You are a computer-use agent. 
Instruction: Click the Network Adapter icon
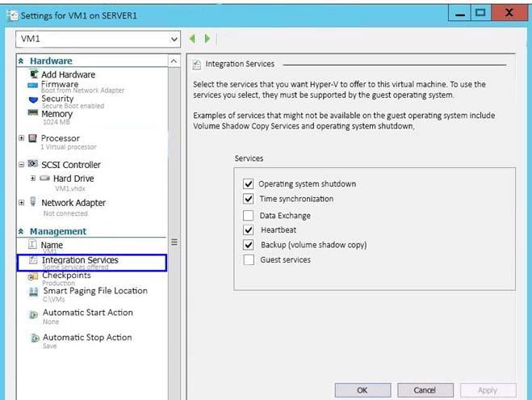(x=32, y=201)
